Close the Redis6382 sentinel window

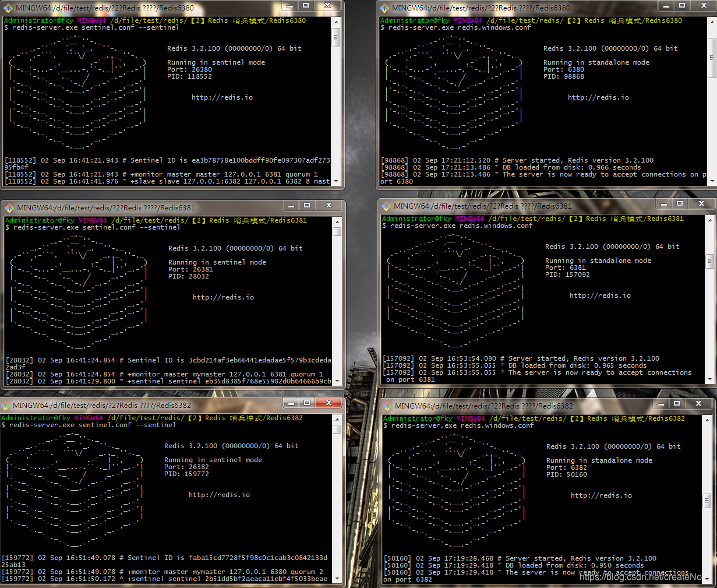[x=329, y=403]
